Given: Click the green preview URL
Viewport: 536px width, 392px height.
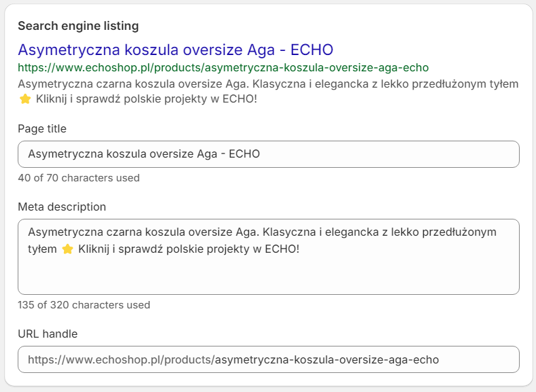Looking at the screenshot, I should pyautogui.click(x=223, y=68).
